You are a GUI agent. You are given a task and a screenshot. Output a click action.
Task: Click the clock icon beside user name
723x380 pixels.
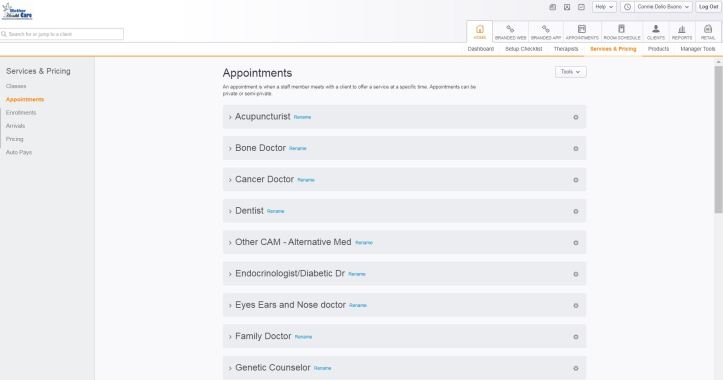pyautogui.click(x=627, y=7)
